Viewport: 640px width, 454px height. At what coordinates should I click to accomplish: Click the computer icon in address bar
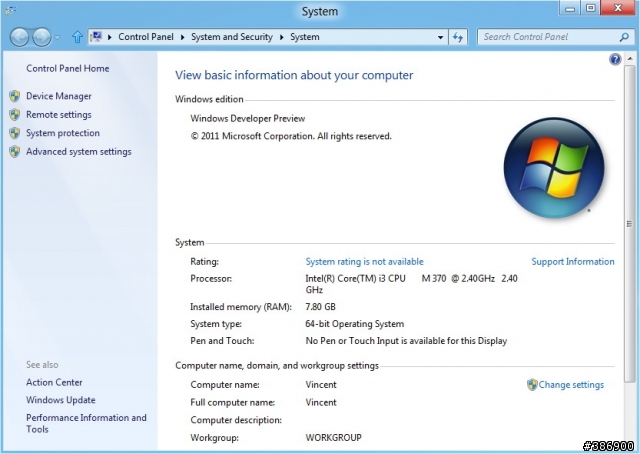(96, 37)
